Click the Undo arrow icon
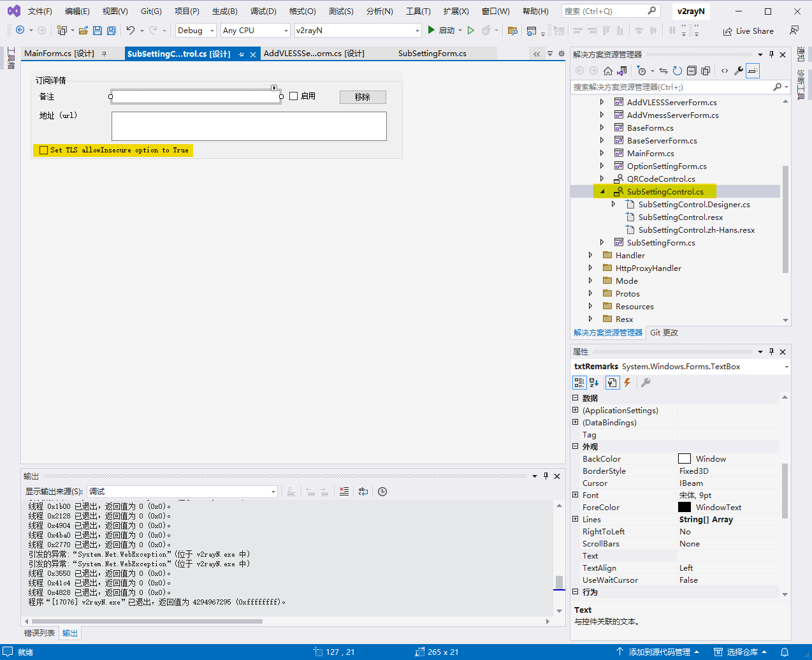The width and height of the screenshot is (812, 660). [x=131, y=31]
